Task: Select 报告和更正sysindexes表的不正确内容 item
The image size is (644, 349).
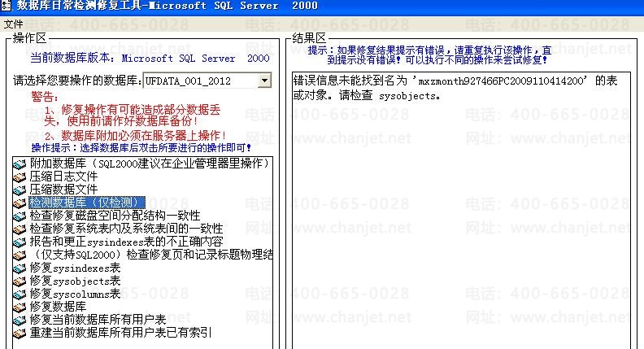Action: coord(126,242)
